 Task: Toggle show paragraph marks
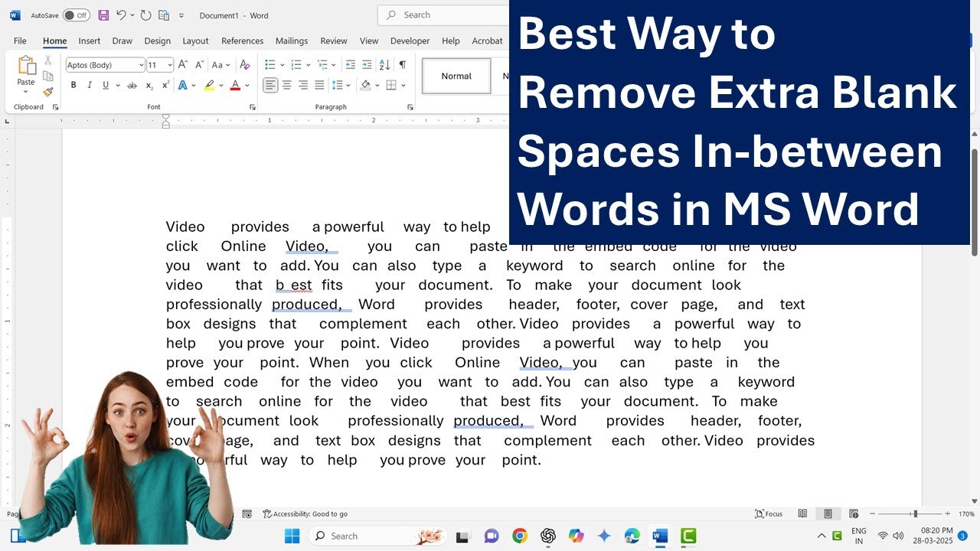pos(403,65)
